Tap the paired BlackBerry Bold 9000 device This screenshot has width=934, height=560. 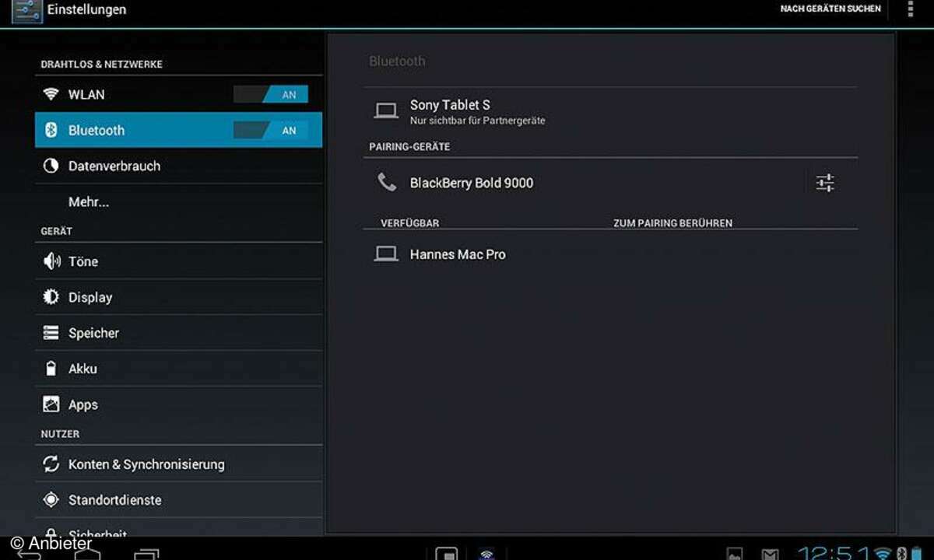(x=584, y=183)
